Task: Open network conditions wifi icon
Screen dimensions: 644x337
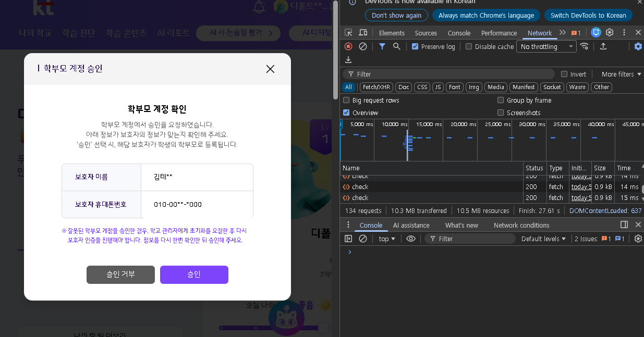Action: point(584,46)
